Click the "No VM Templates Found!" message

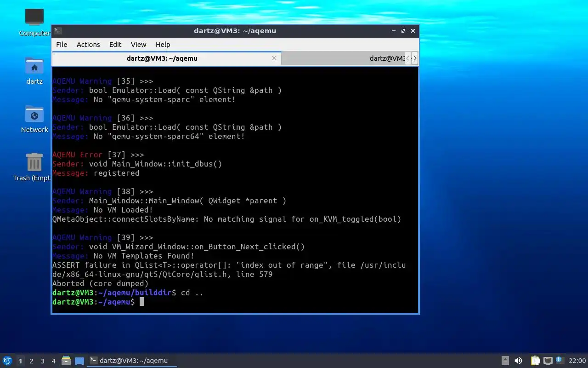pyautogui.click(x=144, y=256)
